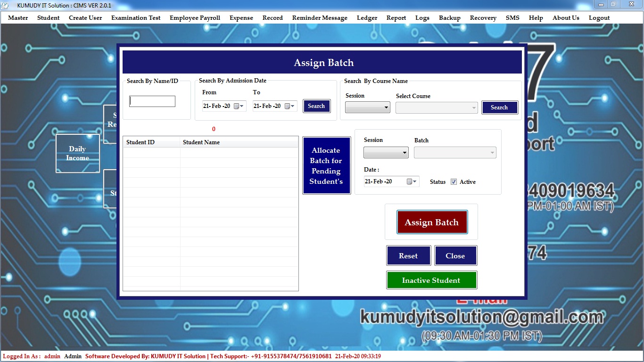This screenshot has height=362, width=644.
Task: Select the Reminder Message menu
Action: point(320,18)
